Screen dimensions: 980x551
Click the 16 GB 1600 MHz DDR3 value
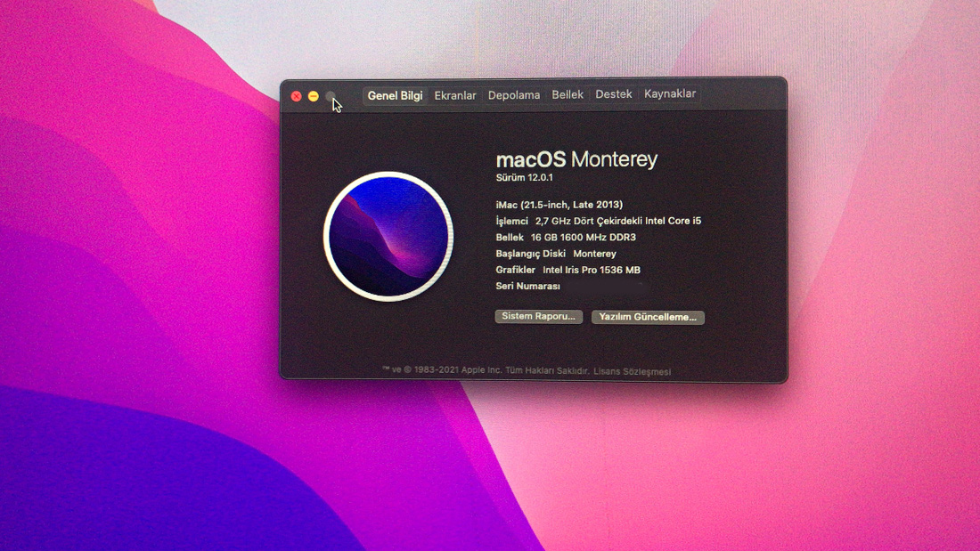click(583, 238)
